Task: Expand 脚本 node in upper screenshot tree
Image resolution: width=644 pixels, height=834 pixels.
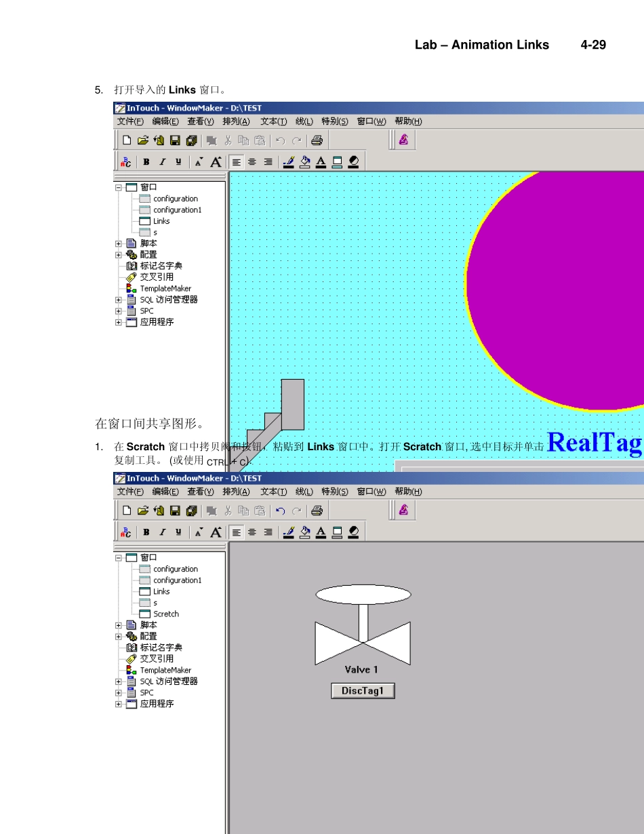Action: point(119,243)
